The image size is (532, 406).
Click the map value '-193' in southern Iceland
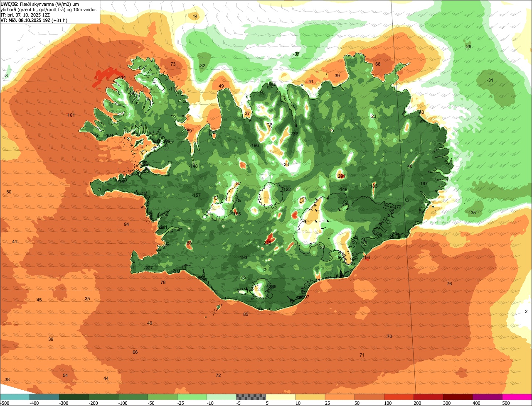[243, 257]
